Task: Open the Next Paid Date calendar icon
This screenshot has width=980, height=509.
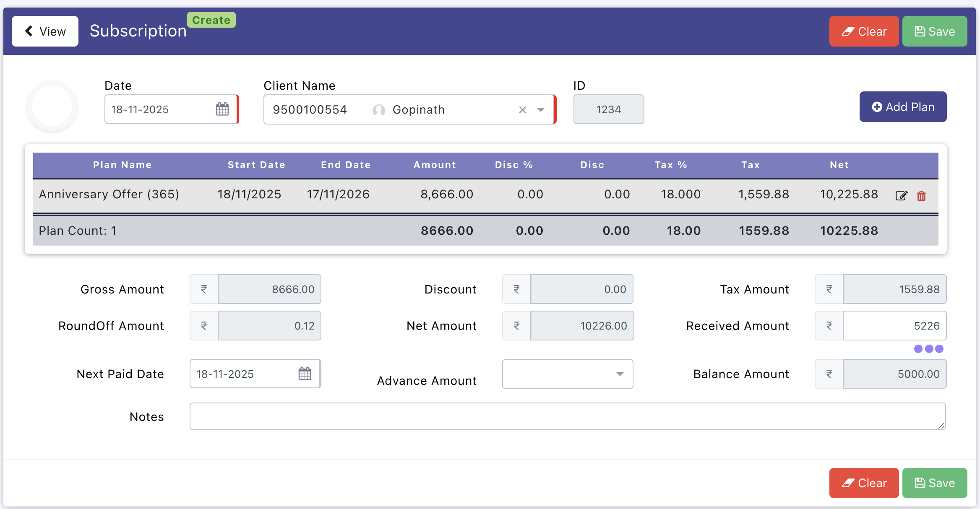Action: (305, 374)
